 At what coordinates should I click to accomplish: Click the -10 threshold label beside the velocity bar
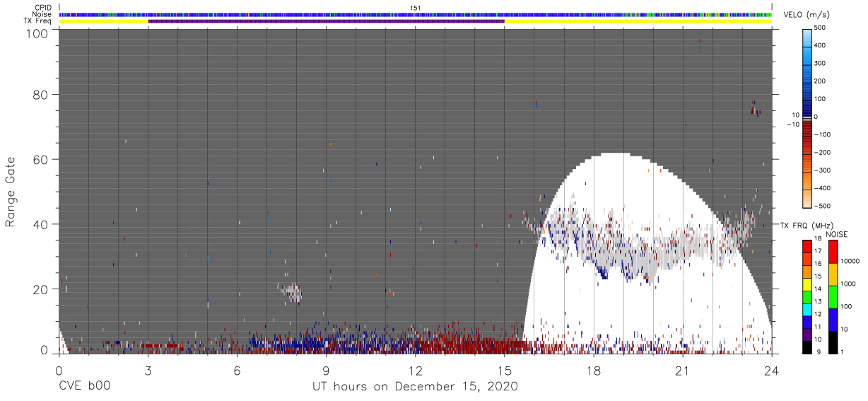point(794,124)
